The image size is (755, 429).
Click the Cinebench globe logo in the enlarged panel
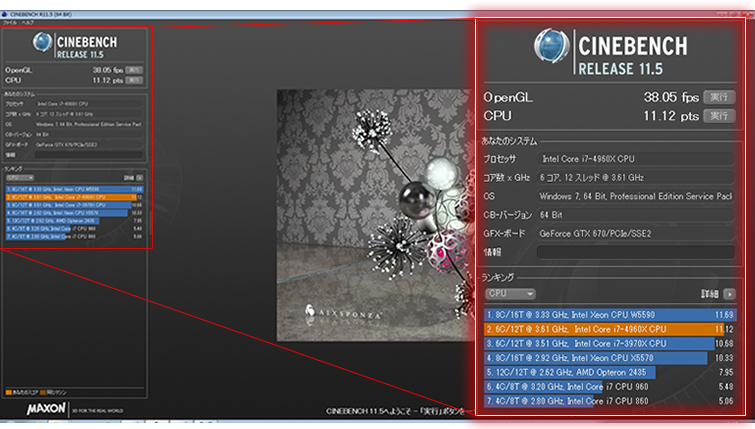(x=551, y=52)
